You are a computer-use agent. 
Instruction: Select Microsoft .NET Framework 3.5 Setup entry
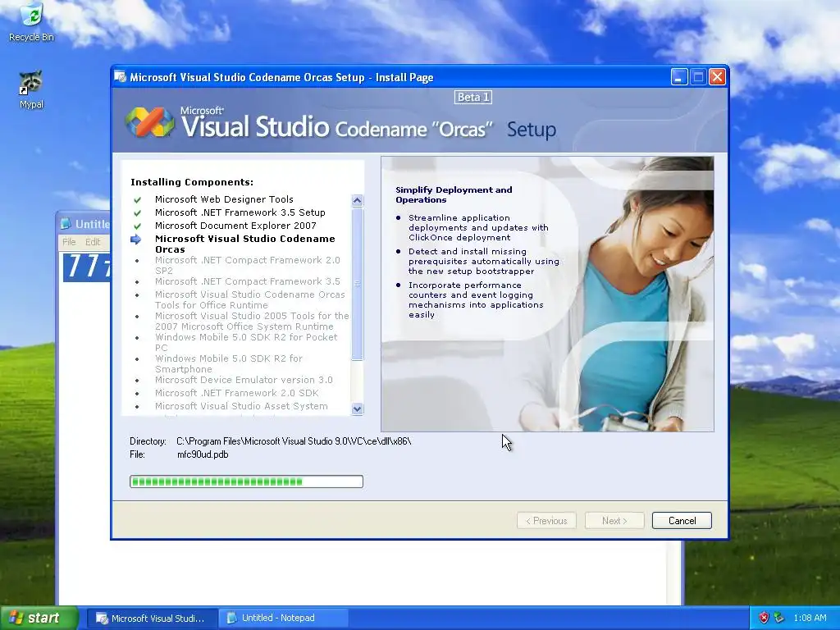pyautogui.click(x=240, y=212)
